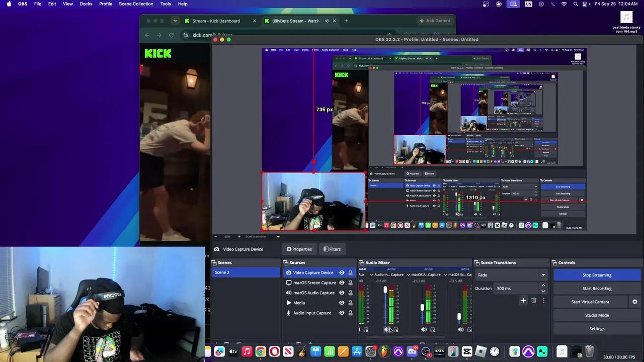Open Wi-Fi status menu
Viewport: 644px width, 362px height.
click(564, 4)
